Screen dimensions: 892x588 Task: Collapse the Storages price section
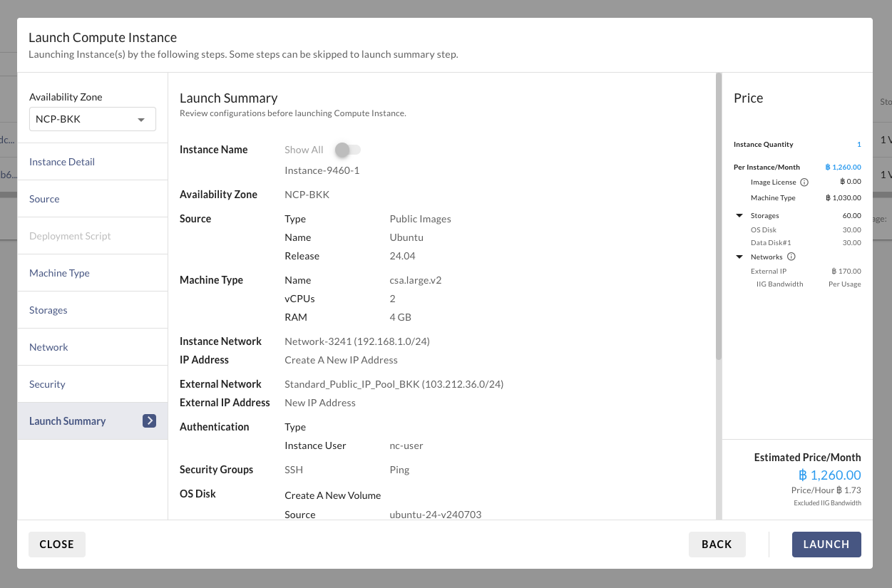(739, 216)
